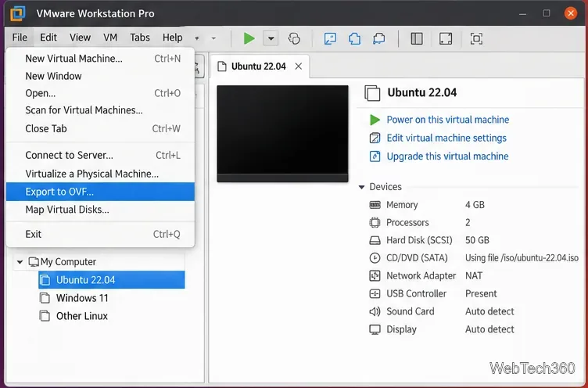Maximize the VMware Workstation window

coord(547,13)
